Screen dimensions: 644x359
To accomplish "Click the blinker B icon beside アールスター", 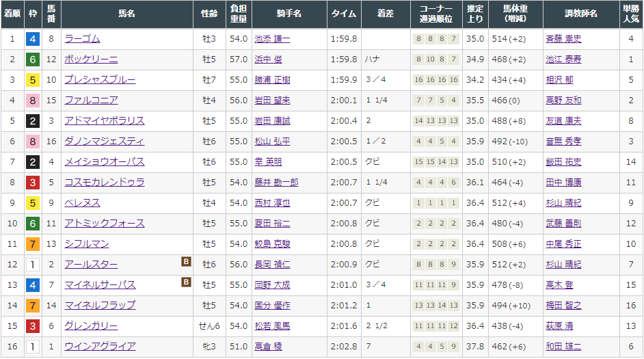I will [x=186, y=262].
